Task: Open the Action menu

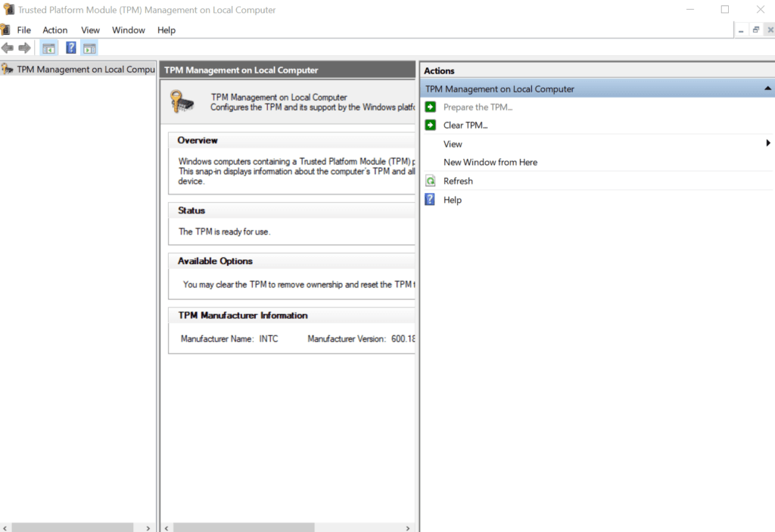Action: click(54, 30)
